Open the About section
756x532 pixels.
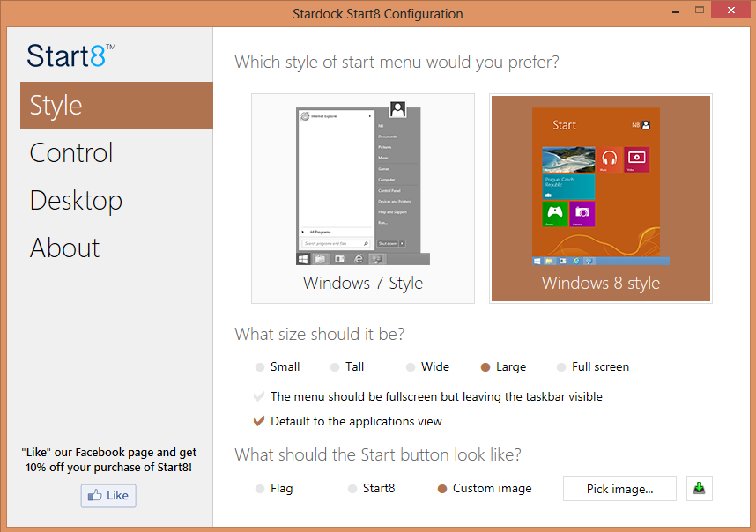pos(64,248)
